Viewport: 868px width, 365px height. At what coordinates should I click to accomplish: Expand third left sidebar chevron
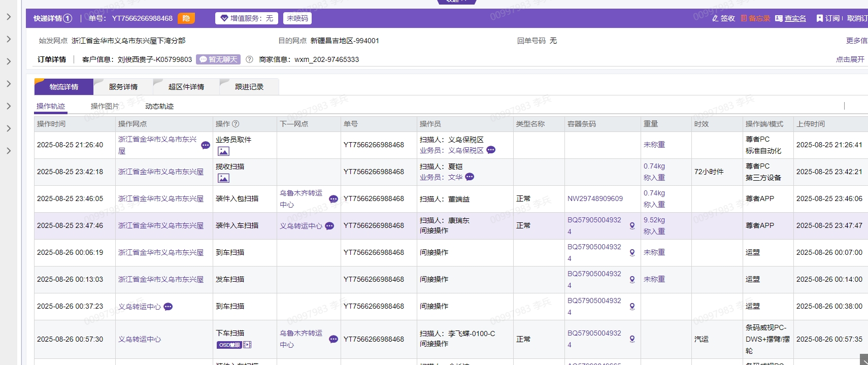tap(9, 61)
